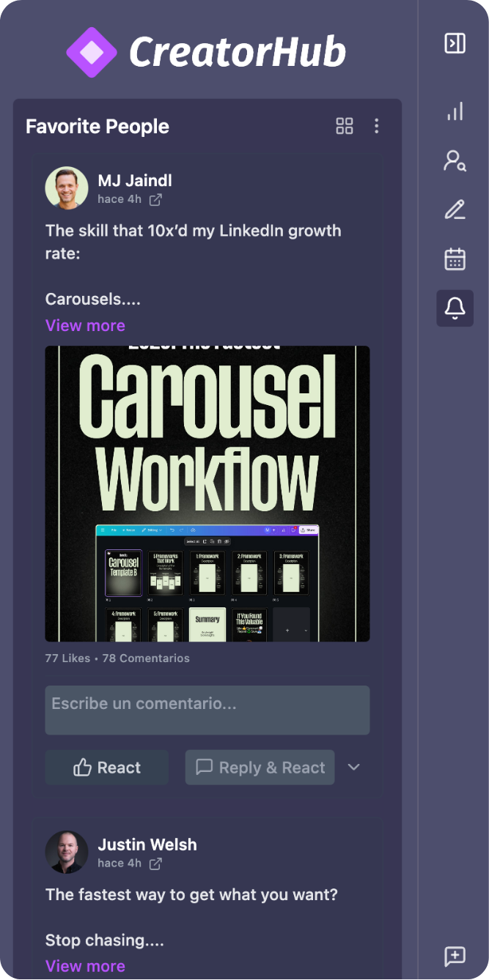Click Justin Welsh's profile photo
The width and height of the screenshot is (489, 980).
pyautogui.click(x=67, y=852)
